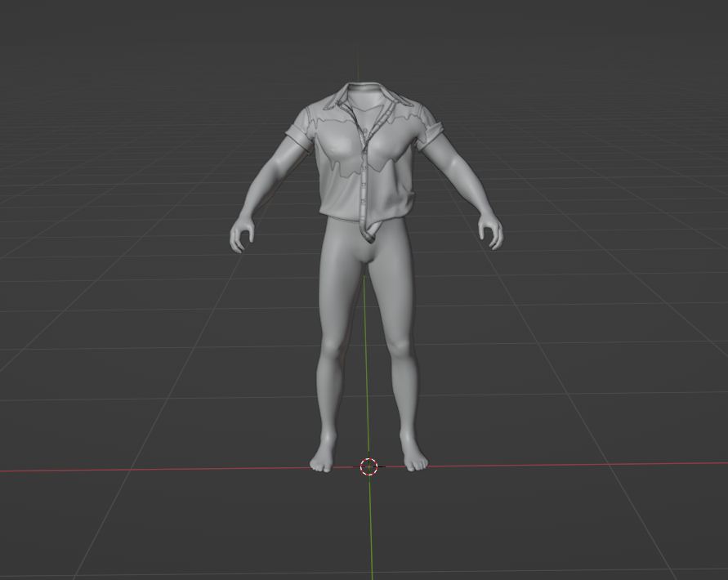This screenshot has width=728, height=580.
Task: Select the foot on the viewer's right
Action: pyautogui.click(x=415, y=462)
